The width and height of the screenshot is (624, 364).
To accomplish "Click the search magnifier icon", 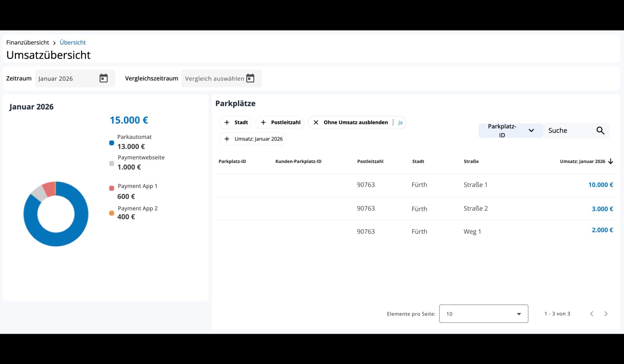I will (x=600, y=130).
